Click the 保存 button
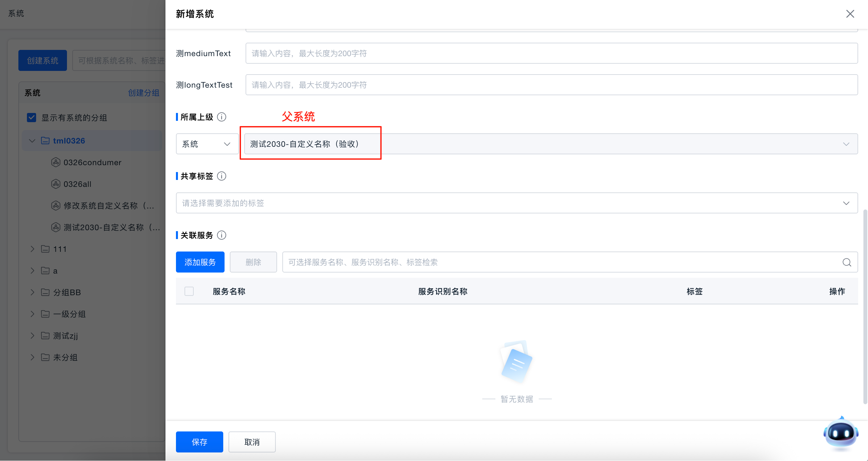868x461 pixels. pos(199,442)
